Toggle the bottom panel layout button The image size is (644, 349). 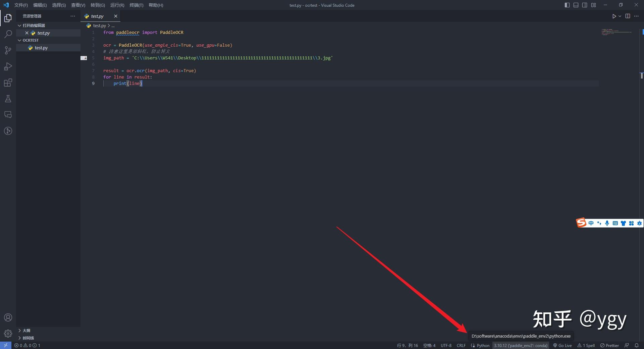pos(576,5)
